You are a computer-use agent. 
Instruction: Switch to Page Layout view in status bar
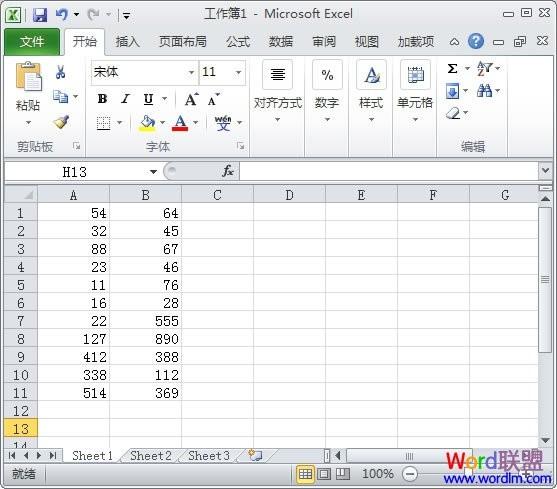324,474
